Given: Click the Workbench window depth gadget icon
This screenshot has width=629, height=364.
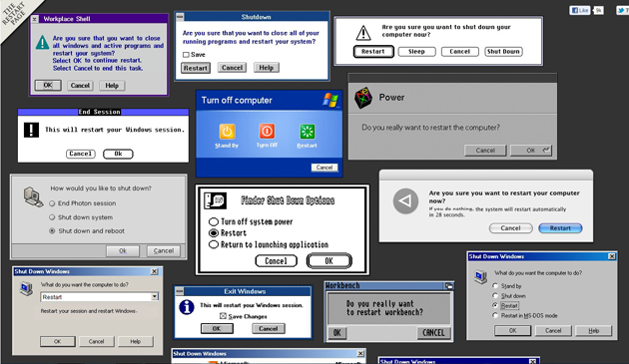Looking at the screenshot, I should (449, 286).
